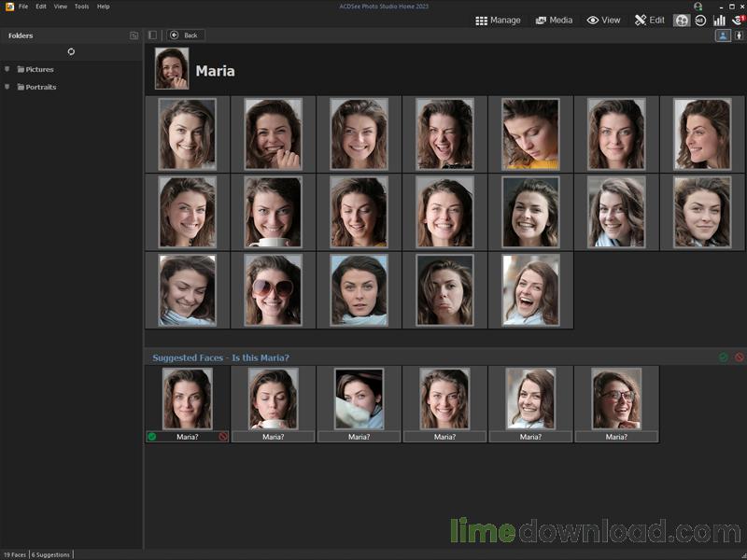Click the Back button
The image size is (747, 560).
pos(185,35)
